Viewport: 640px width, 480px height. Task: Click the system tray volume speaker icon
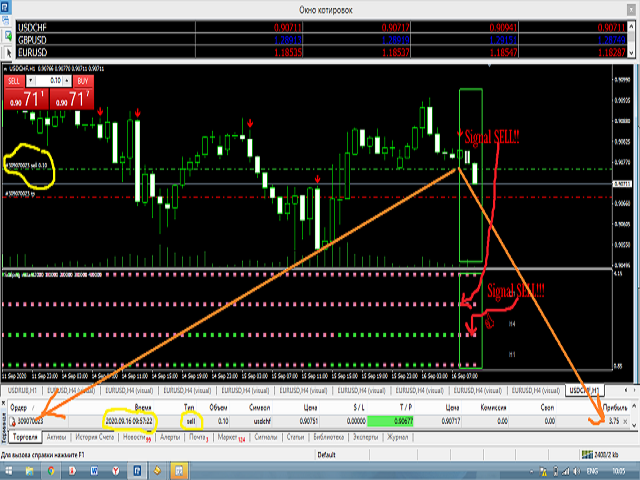pyautogui.click(x=576, y=471)
